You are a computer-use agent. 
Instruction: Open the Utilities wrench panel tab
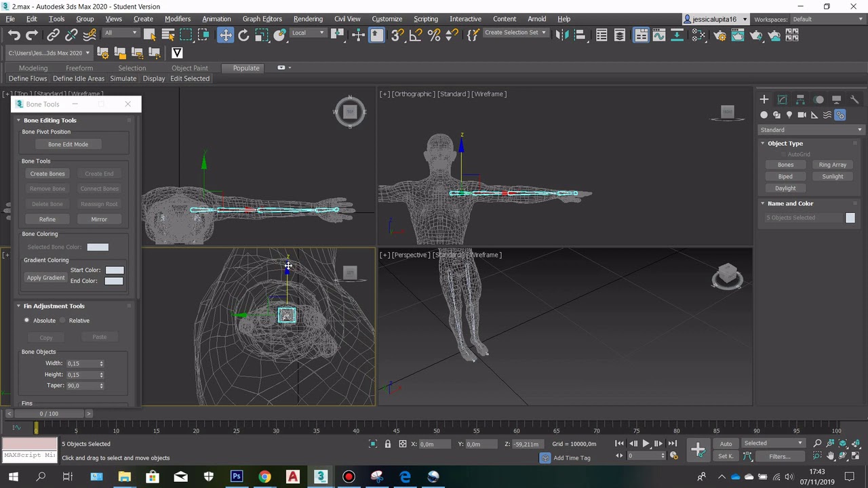coord(854,100)
